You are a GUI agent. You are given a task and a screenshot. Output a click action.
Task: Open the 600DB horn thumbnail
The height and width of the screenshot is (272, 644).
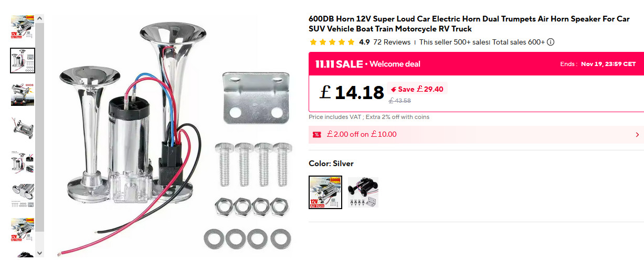pos(23,94)
